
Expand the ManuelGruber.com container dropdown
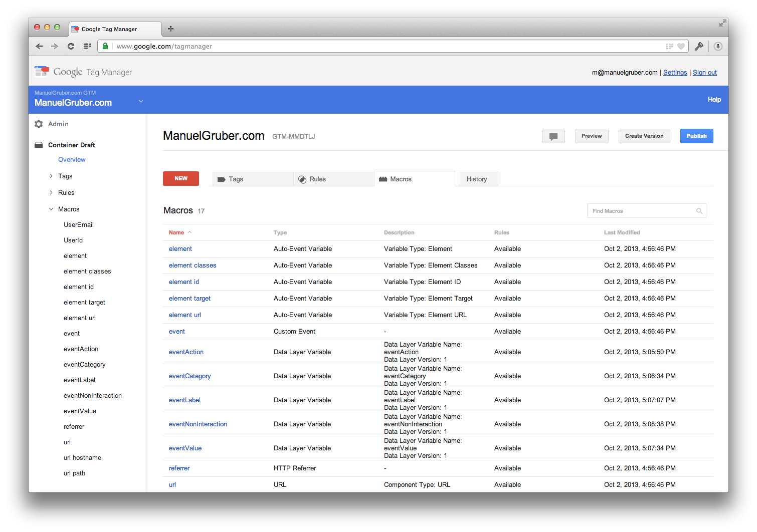[x=141, y=101]
